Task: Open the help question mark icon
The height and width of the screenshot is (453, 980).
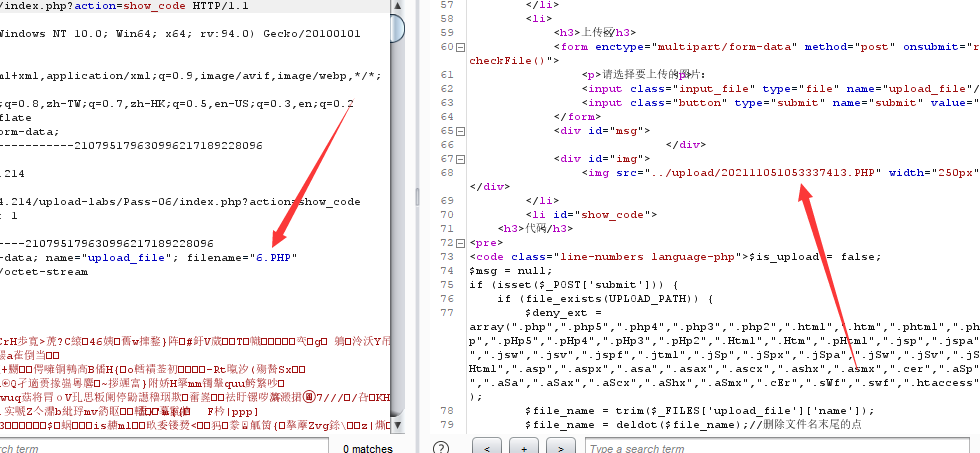Action: pyautogui.click(x=439, y=448)
